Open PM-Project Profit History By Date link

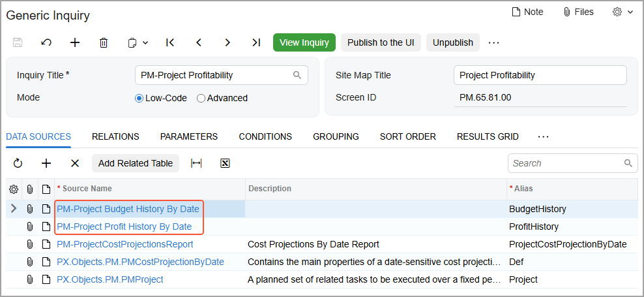click(x=124, y=227)
